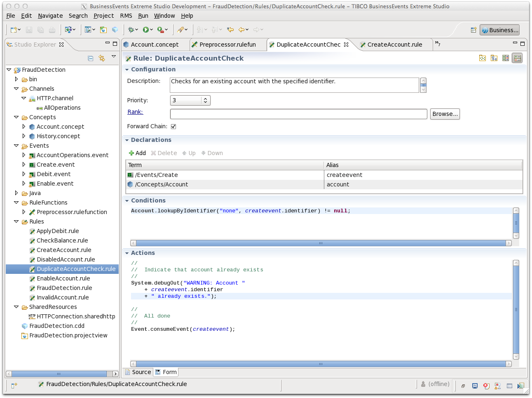
Task: Open the Project menu
Action: point(103,16)
